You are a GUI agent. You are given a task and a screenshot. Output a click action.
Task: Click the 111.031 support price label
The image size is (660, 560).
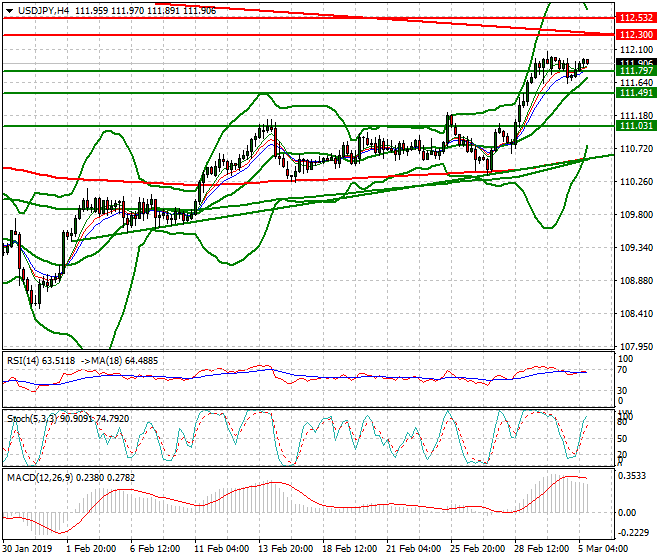(636, 125)
